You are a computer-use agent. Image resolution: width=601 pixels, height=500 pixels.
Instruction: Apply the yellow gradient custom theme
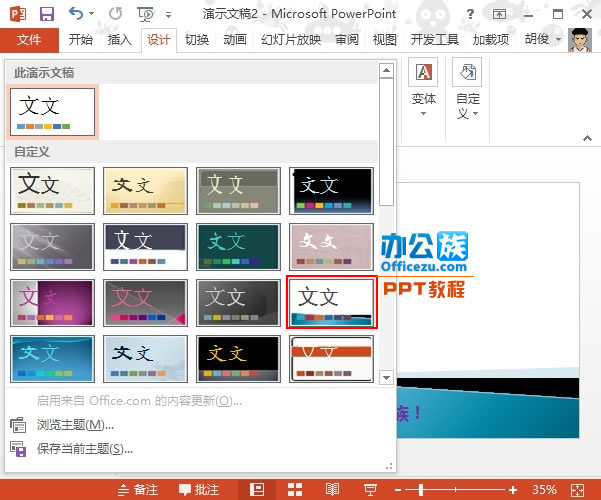click(145, 191)
